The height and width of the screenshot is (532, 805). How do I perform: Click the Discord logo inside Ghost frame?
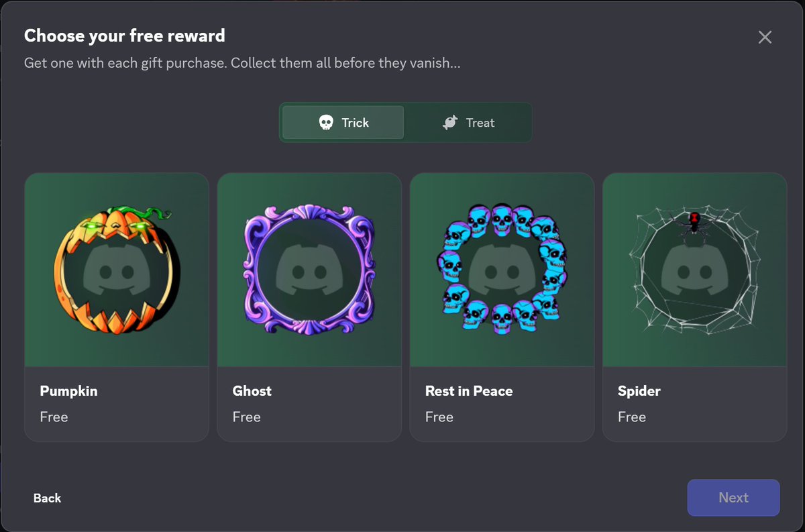[x=309, y=270]
